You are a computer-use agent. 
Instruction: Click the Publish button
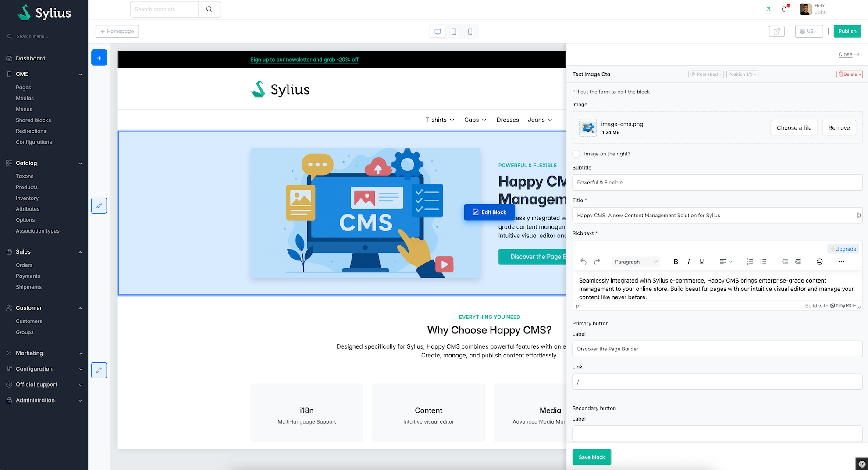click(847, 32)
